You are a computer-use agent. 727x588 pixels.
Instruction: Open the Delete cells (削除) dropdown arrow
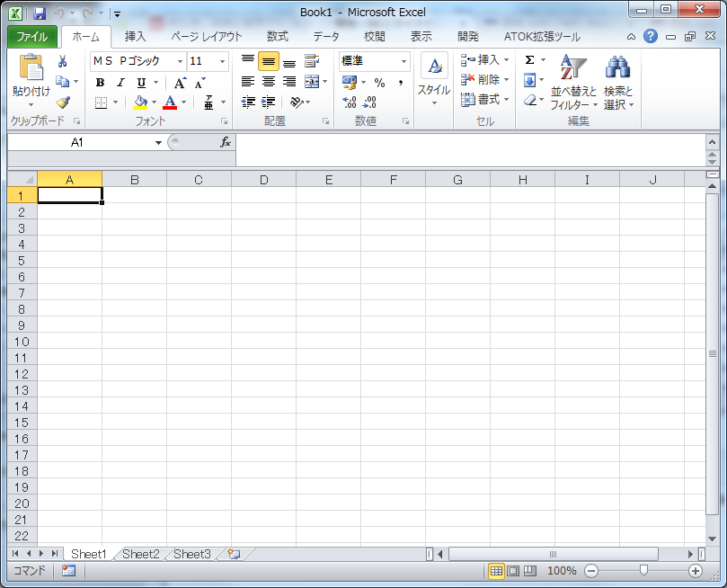click(x=506, y=80)
